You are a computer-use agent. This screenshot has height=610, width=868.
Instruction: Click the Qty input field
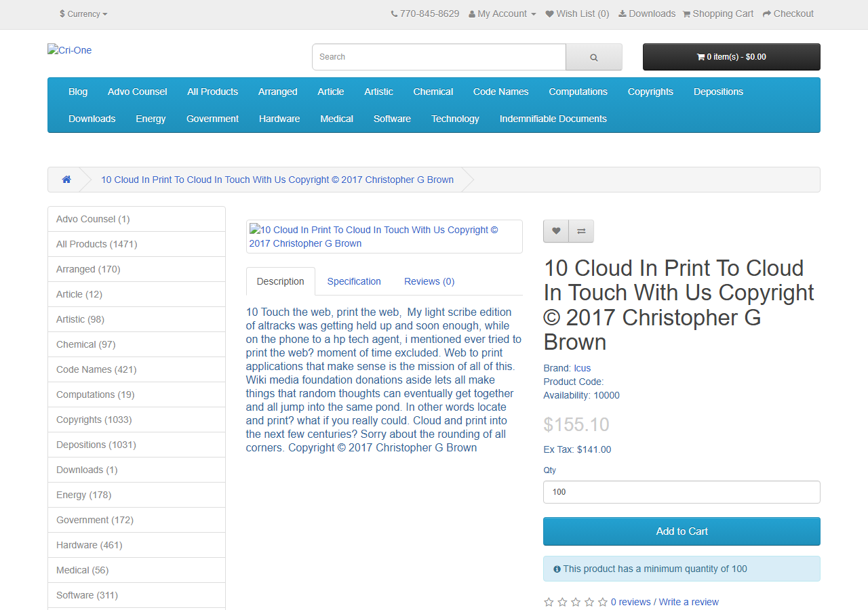(x=682, y=492)
